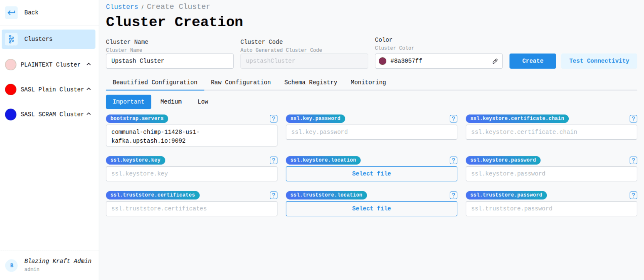Click the ssl.truststore.location label badge
The height and width of the screenshot is (280, 644).
pyautogui.click(x=326, y=195)
